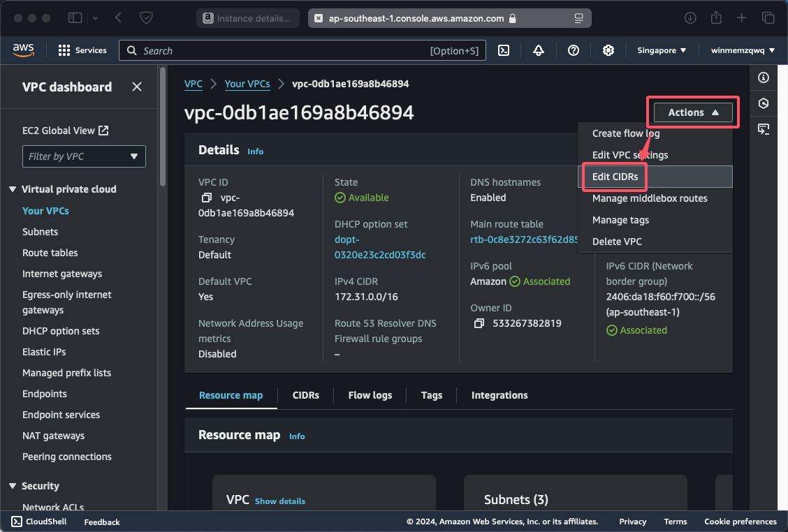788x532 pixels.
Task: Open Cookie preferences in the footer
Action: click(740, 522)
